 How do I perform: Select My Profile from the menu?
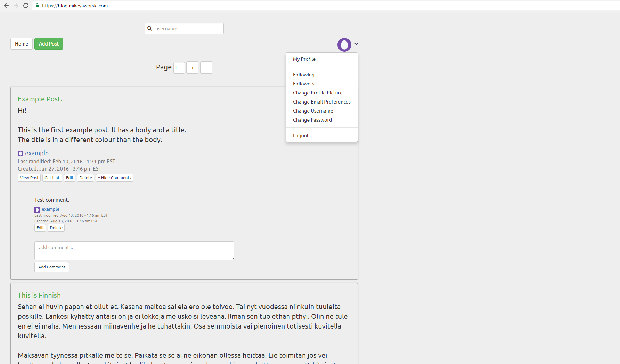point(304,59)
